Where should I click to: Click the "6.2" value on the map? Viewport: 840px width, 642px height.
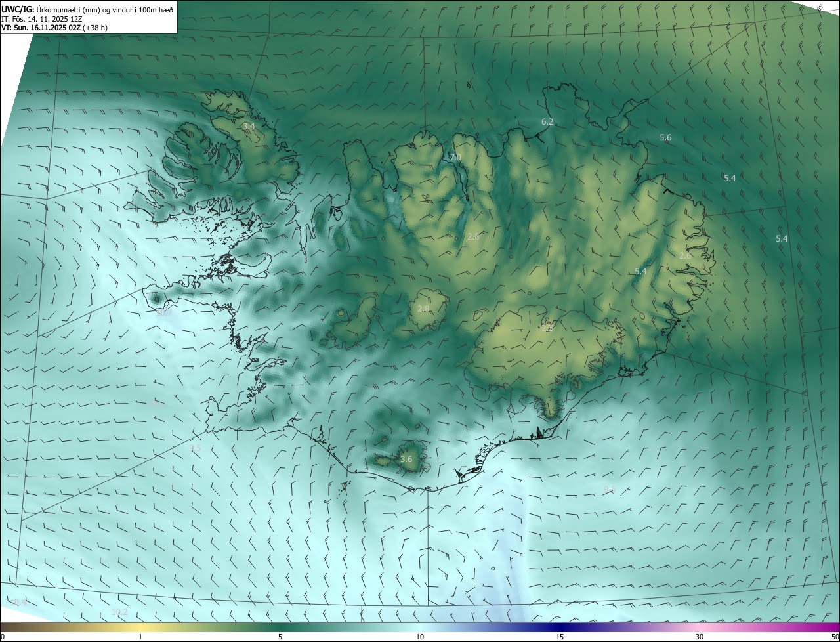click(547, 122)
